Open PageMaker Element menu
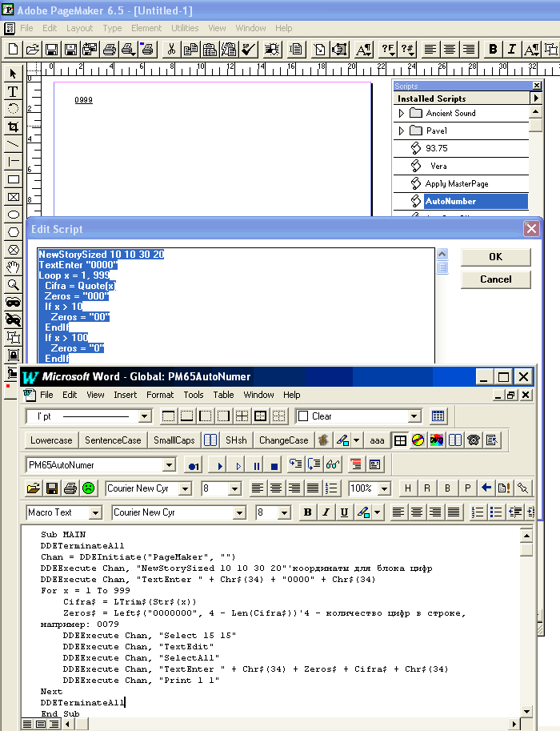The height and width of the screenshot is (731, 560). (146, 28)
